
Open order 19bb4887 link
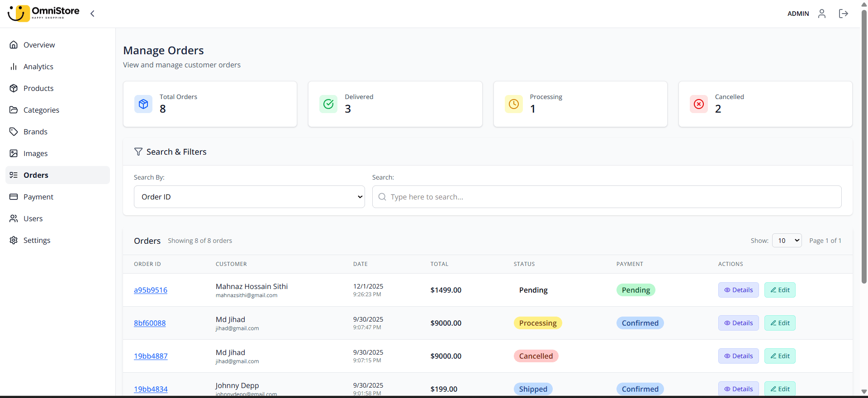pyautogui.click(x=151, y=356)
